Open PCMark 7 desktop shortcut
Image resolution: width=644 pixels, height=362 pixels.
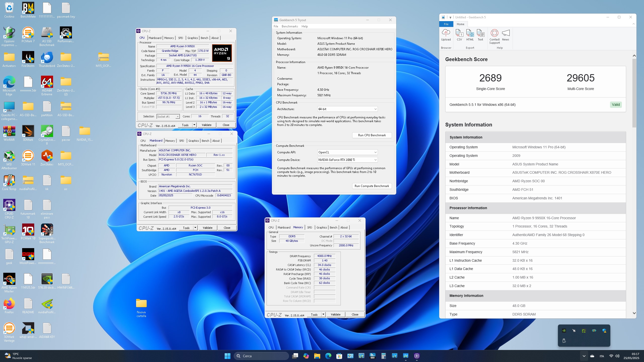coord(28,35)
